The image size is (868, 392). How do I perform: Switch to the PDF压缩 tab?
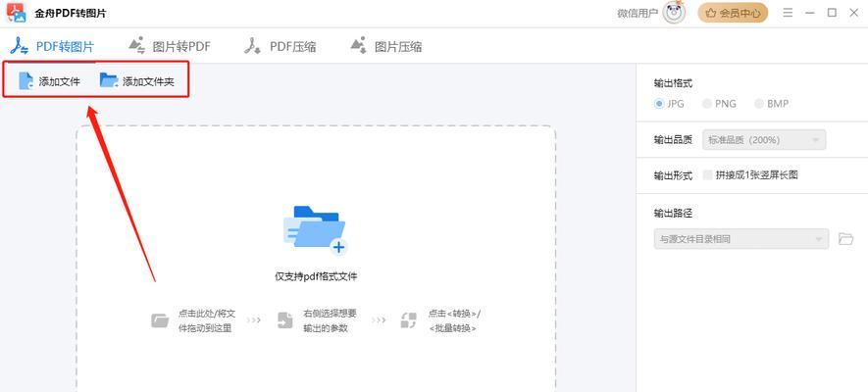[280, 46]
